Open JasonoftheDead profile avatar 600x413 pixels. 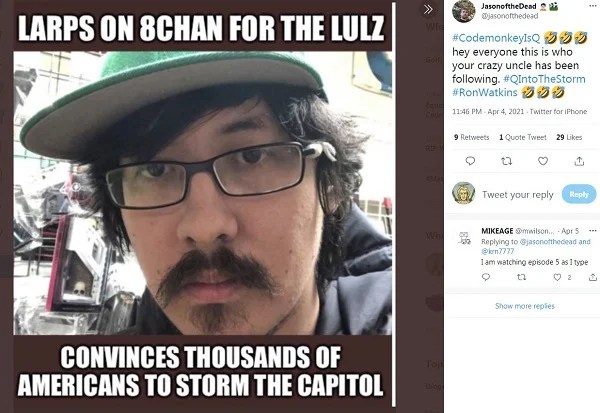pos(463,11)
